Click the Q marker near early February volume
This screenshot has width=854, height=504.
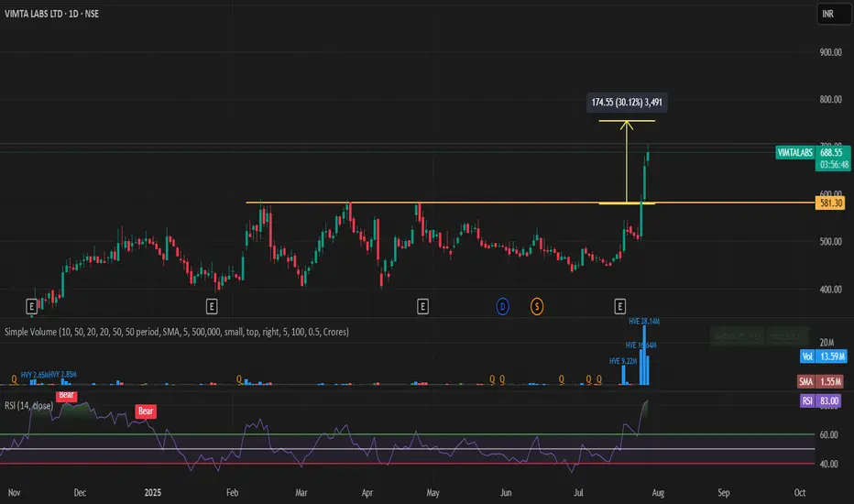[239, 378]
